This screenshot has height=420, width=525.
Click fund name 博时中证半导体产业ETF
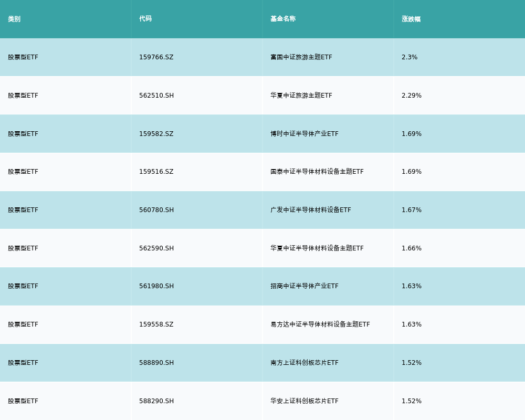point(304,134)
